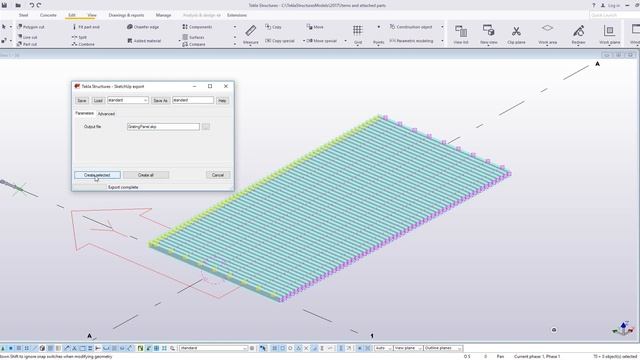Viewport: 640px width, 360px height.
Task: Click the Output file name field
Action: click(163, 127)
